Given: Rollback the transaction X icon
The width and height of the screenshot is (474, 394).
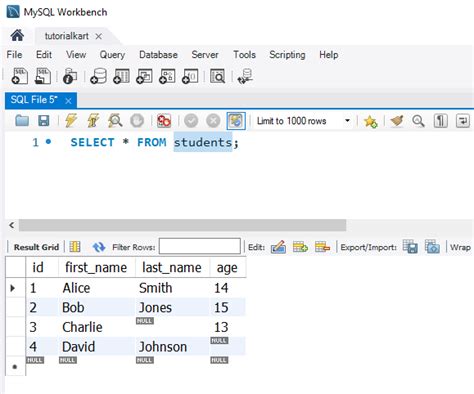Looking at the screenshot, I should click(213, 121).
